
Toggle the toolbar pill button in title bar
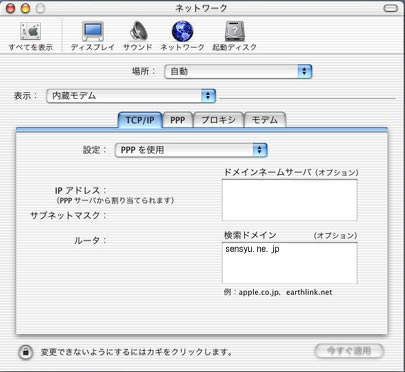390,8
